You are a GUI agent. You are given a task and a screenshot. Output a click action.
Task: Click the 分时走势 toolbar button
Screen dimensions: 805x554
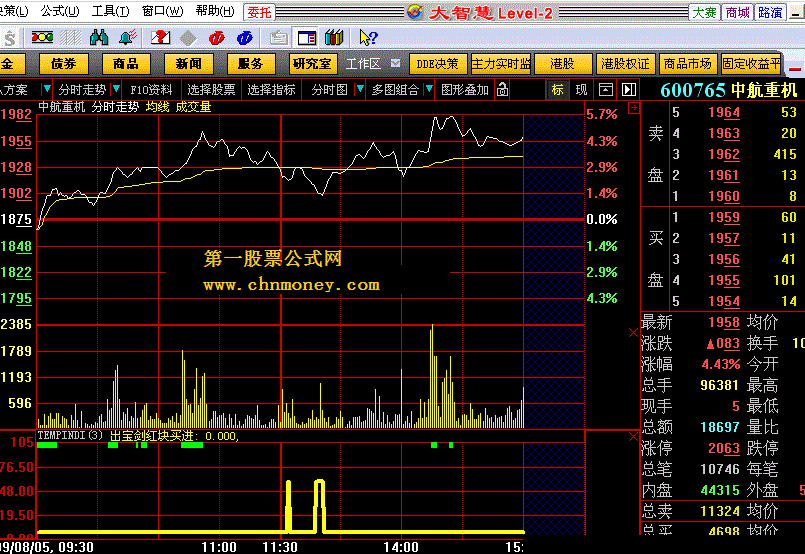[82, 90]
